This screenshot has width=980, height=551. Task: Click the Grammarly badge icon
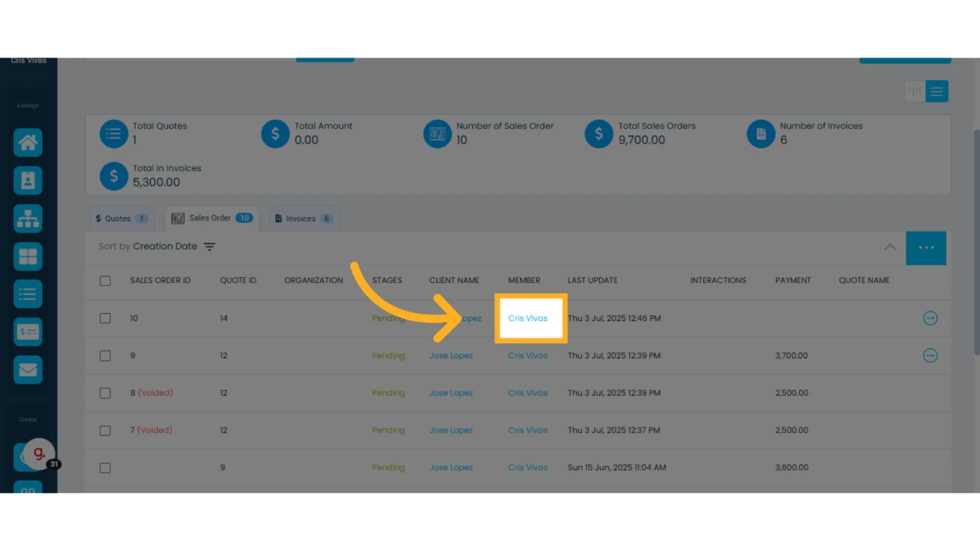click(40, 453)
